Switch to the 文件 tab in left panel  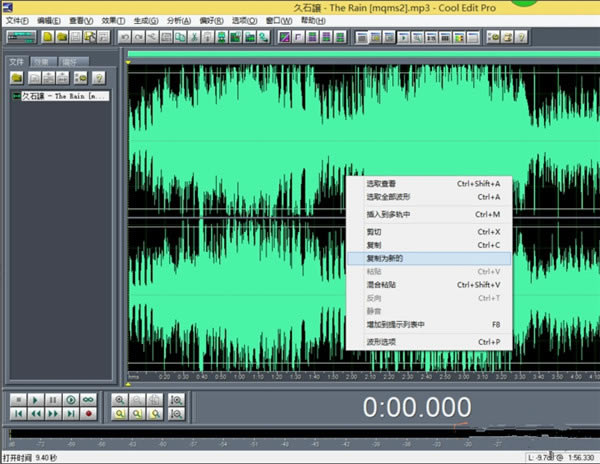(x=16, y=61)
